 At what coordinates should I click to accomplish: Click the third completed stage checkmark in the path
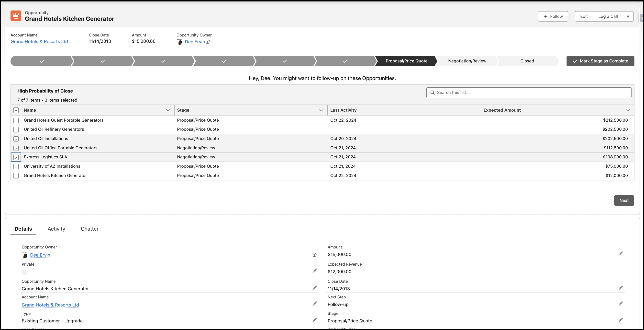coord(163,61)
